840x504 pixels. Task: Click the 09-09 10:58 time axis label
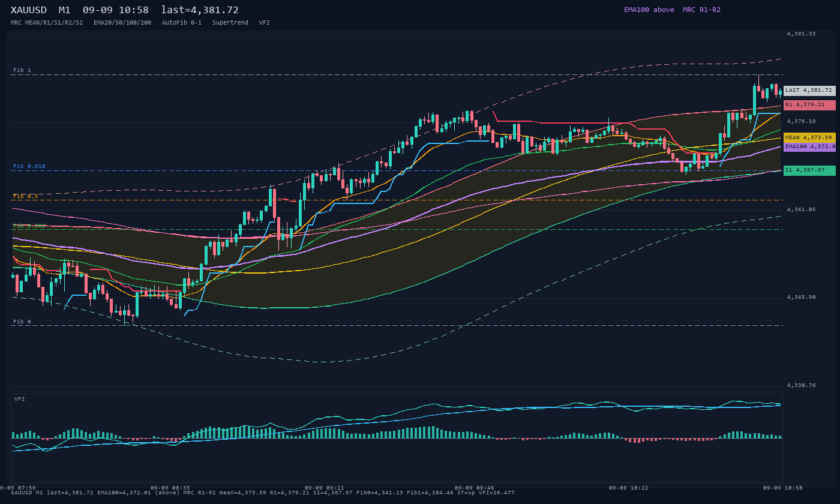(782, 488)
